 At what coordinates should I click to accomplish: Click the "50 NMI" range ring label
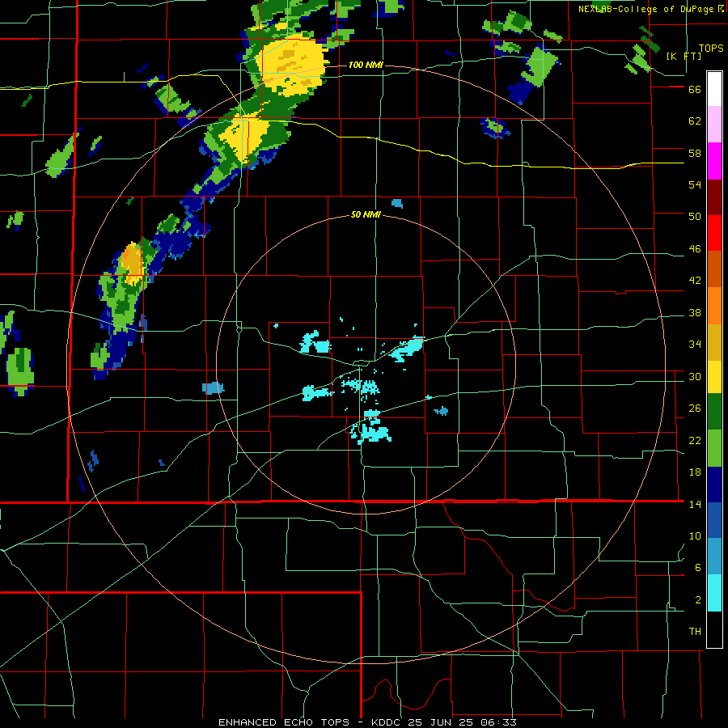click(366, 214)
